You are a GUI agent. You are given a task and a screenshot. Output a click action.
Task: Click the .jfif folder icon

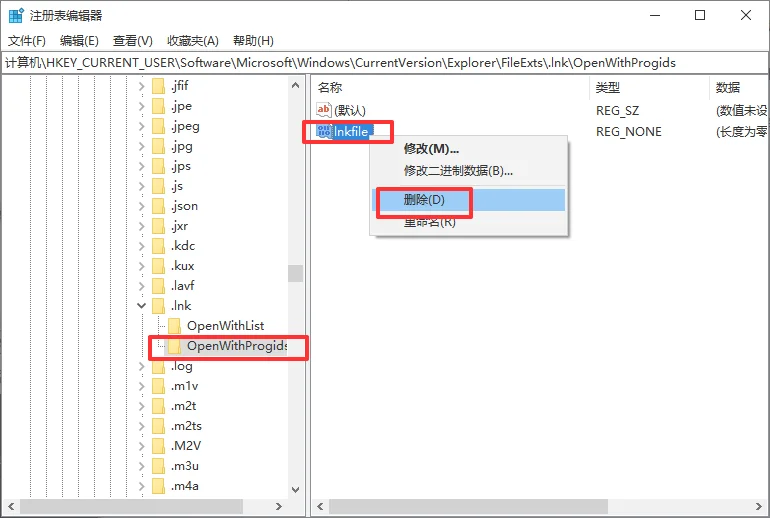(x=158, y=86)
